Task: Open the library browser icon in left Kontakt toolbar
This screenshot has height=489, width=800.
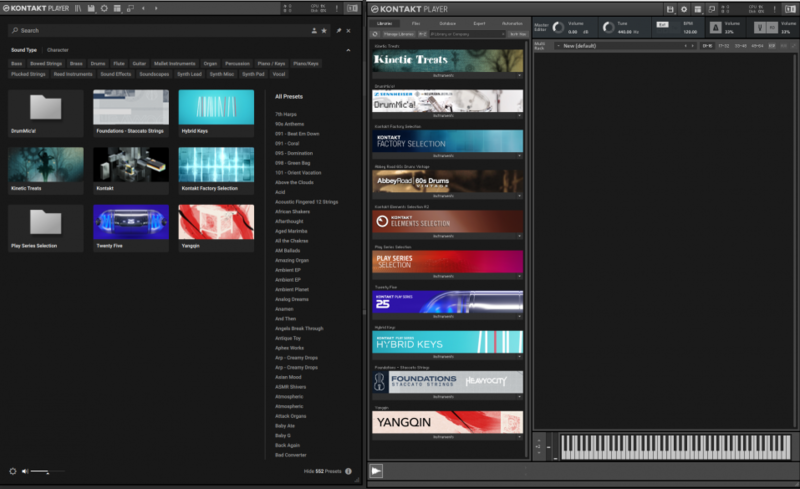Action: 77,9
